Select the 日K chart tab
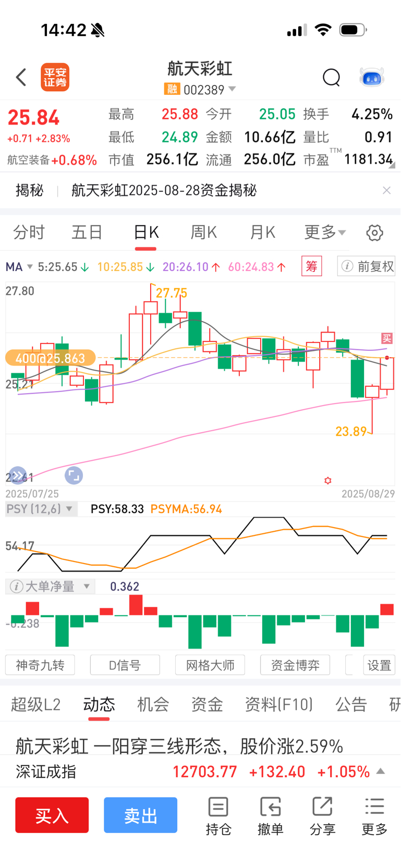401x868 pixels. pos(145,233)
